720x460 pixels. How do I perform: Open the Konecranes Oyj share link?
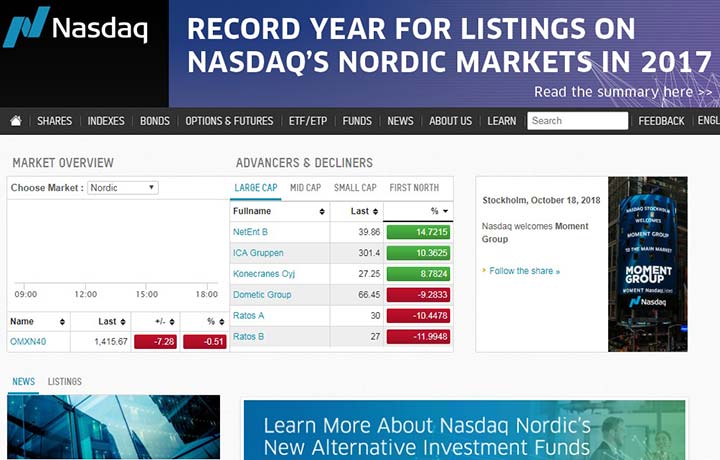tap(264, 274)
